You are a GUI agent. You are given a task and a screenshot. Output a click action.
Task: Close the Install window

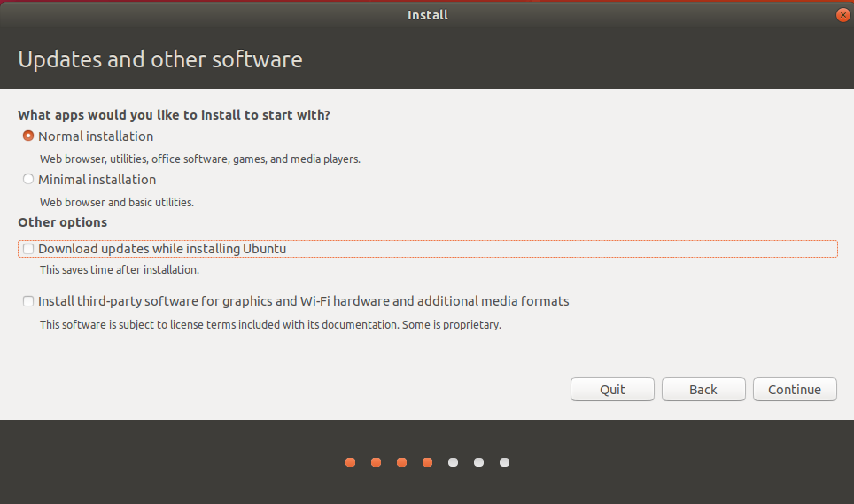click(x=842, y=15)
